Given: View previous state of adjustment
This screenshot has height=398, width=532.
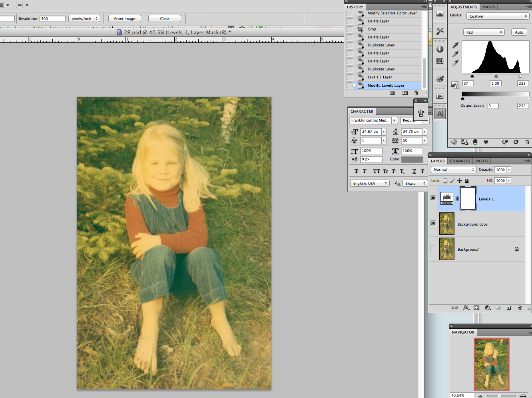Looking at the screenshot, I should coord(505,142).
